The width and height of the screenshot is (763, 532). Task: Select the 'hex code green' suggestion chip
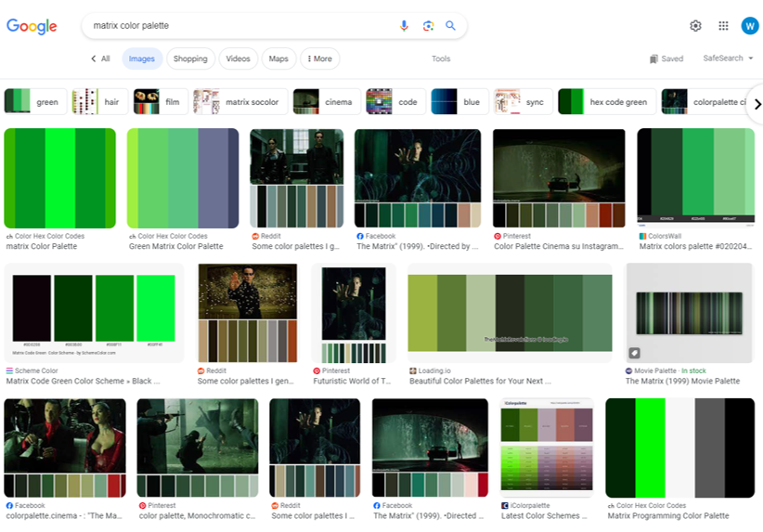pos(607,102)
